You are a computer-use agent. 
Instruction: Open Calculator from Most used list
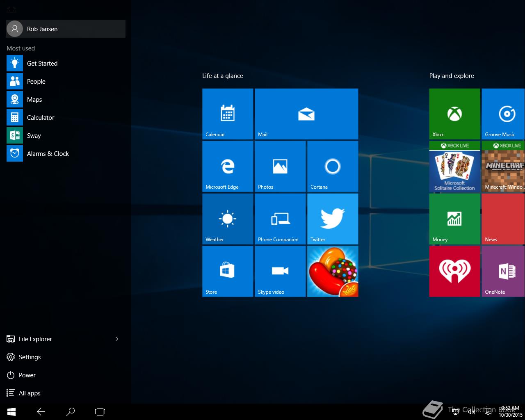point(40,118)
